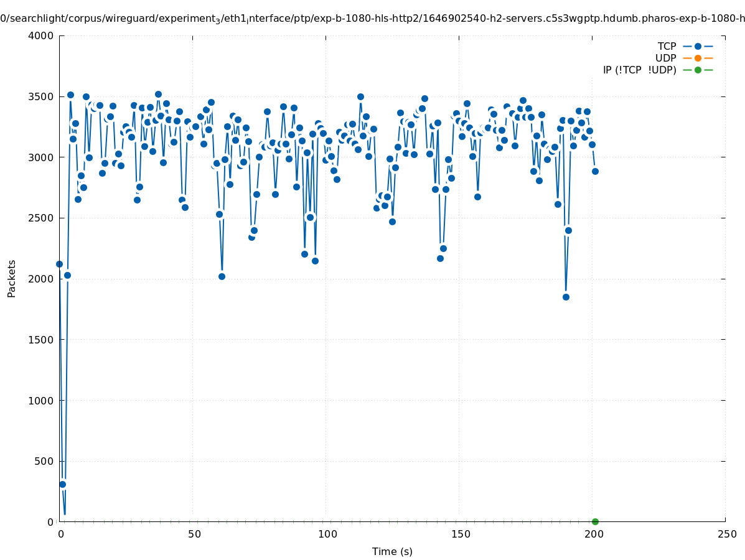
Task: Click the 4000 y-axis tick label
Action: tap(40, 35)
